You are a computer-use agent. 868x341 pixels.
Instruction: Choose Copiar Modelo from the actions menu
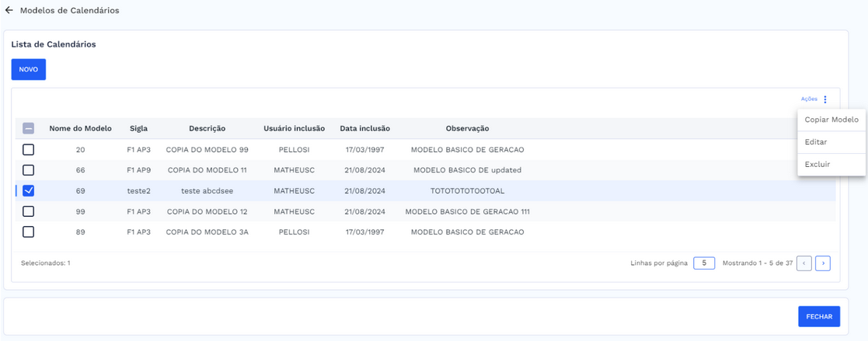click(x=831, y=120)
